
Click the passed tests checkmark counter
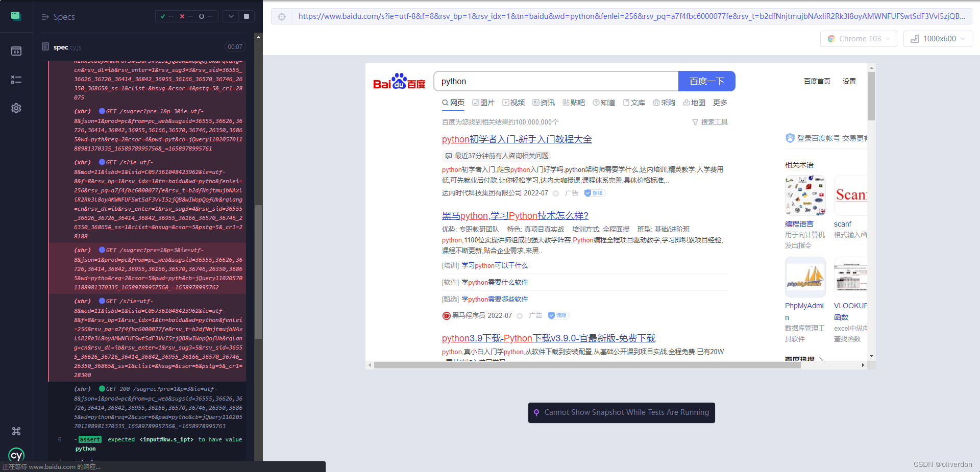pos(167,16)
